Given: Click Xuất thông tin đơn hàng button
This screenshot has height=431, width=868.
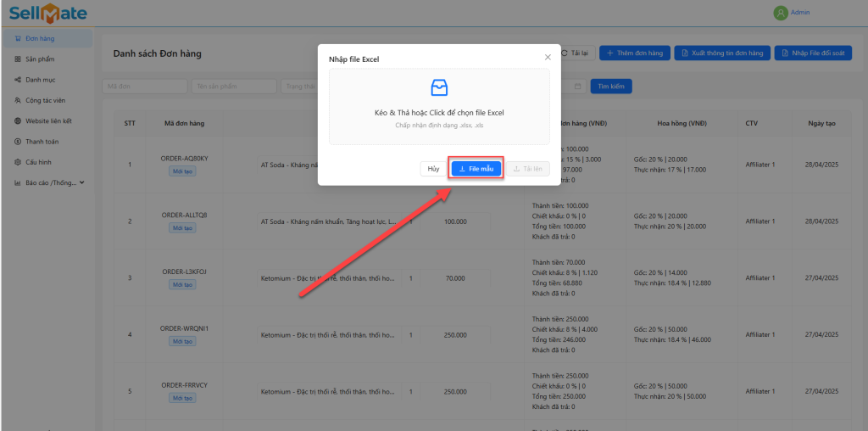Looking at the screenshot, I should pyautogui.click(x=721, y=53).
